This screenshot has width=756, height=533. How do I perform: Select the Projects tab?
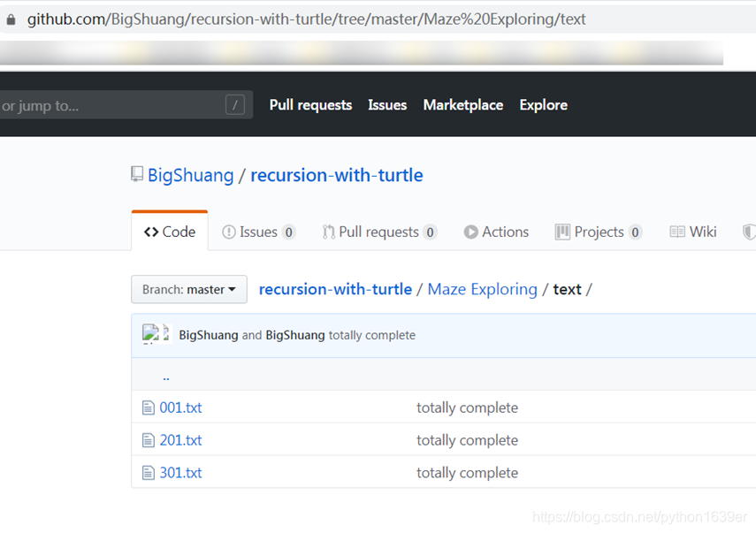(598, 232)
